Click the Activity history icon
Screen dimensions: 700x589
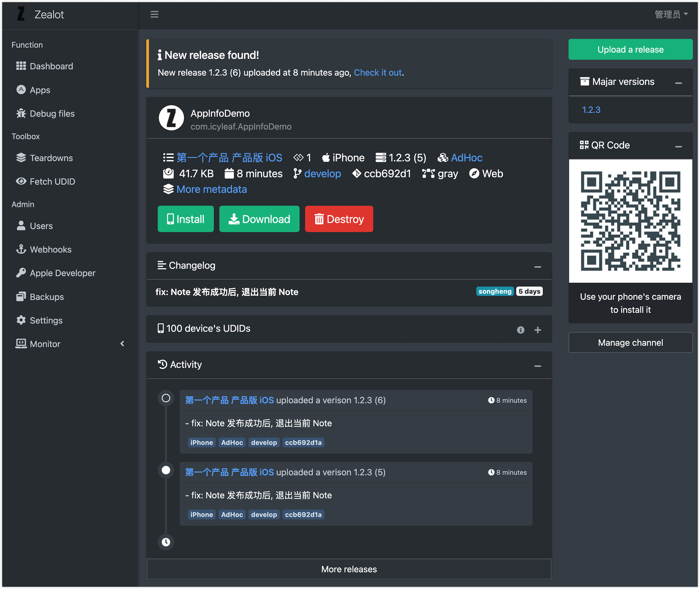click(x=162, y=364)
